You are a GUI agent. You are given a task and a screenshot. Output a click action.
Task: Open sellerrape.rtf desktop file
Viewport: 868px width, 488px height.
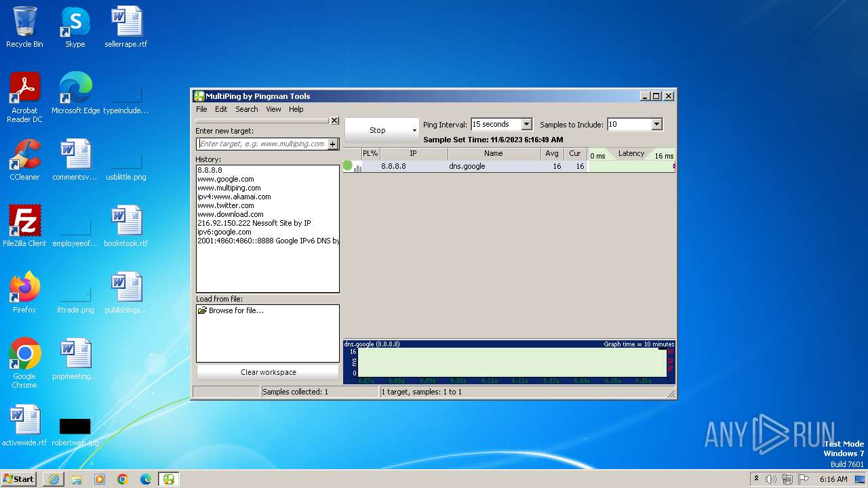126,27
